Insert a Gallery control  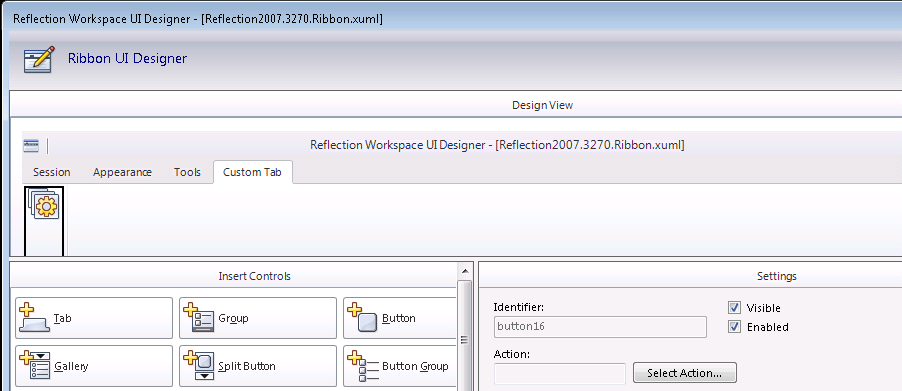(94, 366)
